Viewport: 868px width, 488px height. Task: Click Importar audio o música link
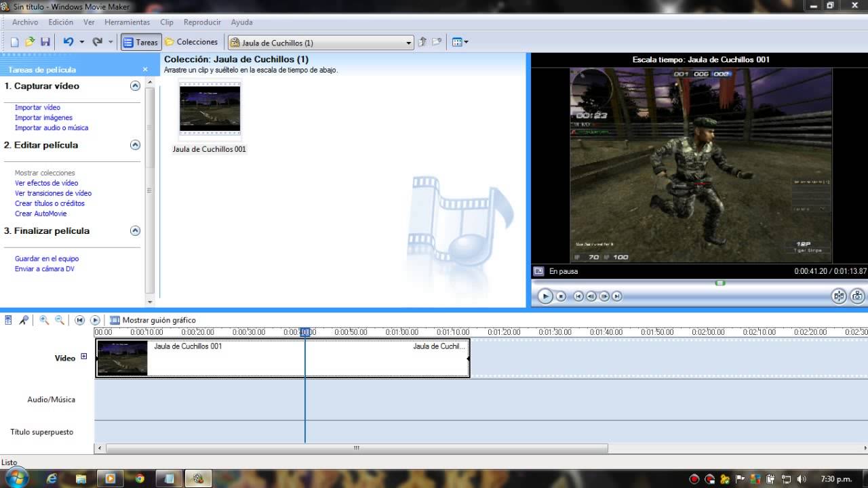52,127
